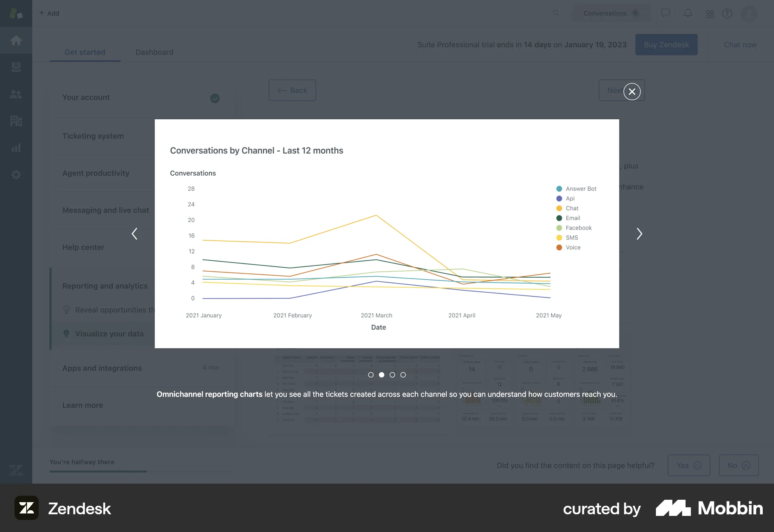
Task: Click the right chevron to advance carousel
Action: pyautogui.click(x=639, y=234)
